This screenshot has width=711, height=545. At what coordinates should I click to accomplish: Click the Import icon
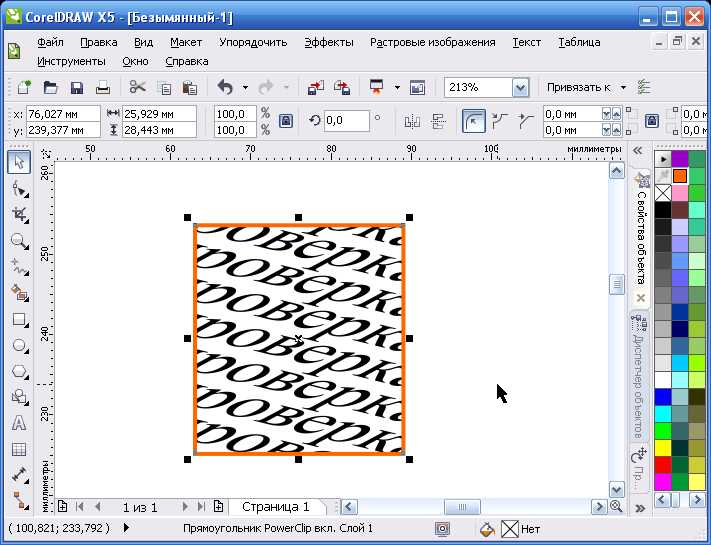[316, 87]
